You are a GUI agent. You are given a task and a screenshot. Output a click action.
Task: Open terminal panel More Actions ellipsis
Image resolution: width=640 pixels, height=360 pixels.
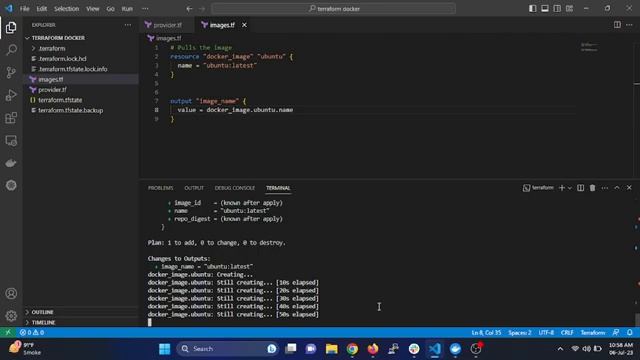604,188
